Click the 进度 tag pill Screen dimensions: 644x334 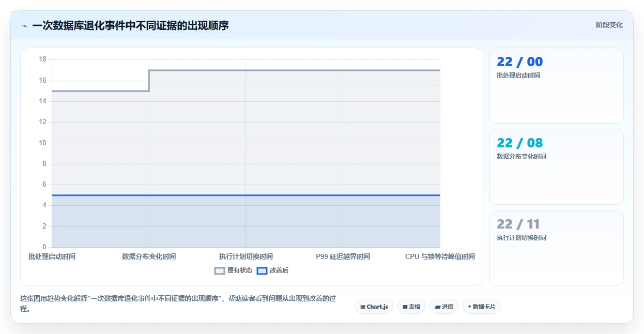pos(444,307)
